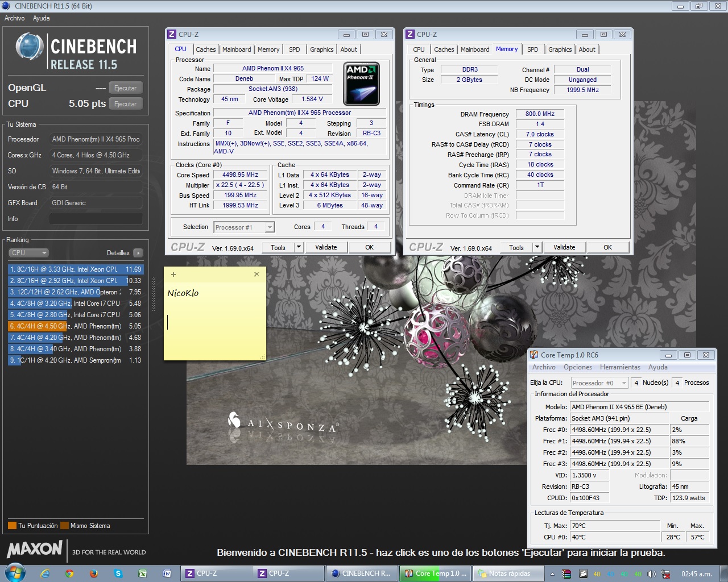Open Archivo menu in Core Temp
Image resolution: width=728 pixels, height=582 pixels.
tap(544, 367)
